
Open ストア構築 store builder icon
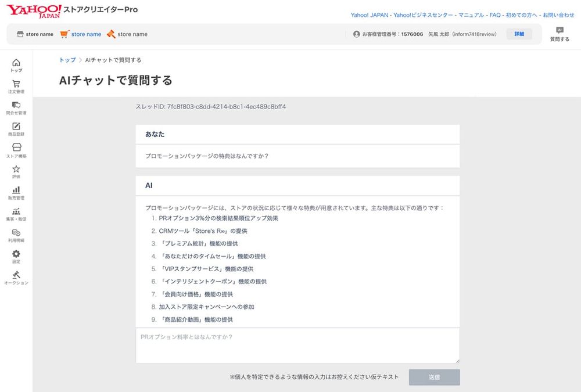(16, 150)
